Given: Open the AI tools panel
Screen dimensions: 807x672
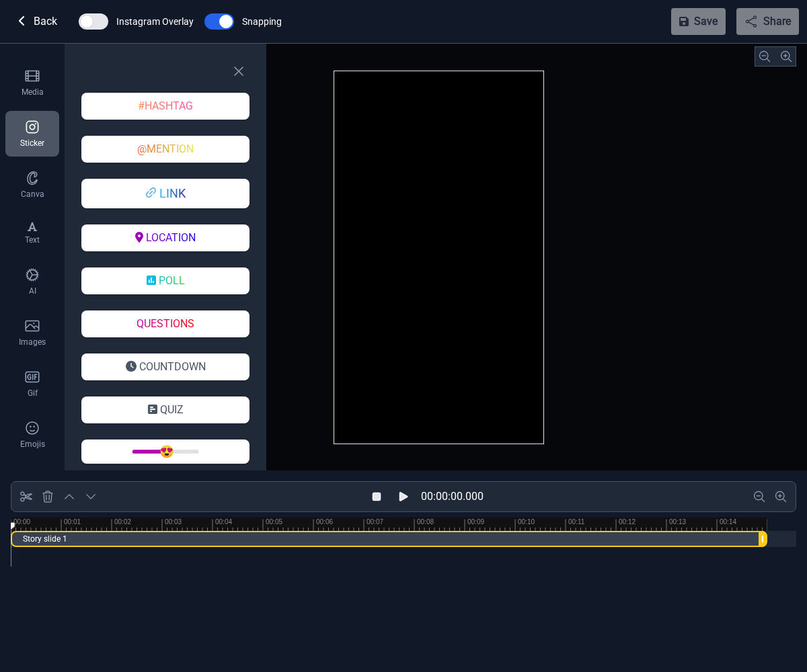Looking at the screenshot, I should [x=32, y=281].
